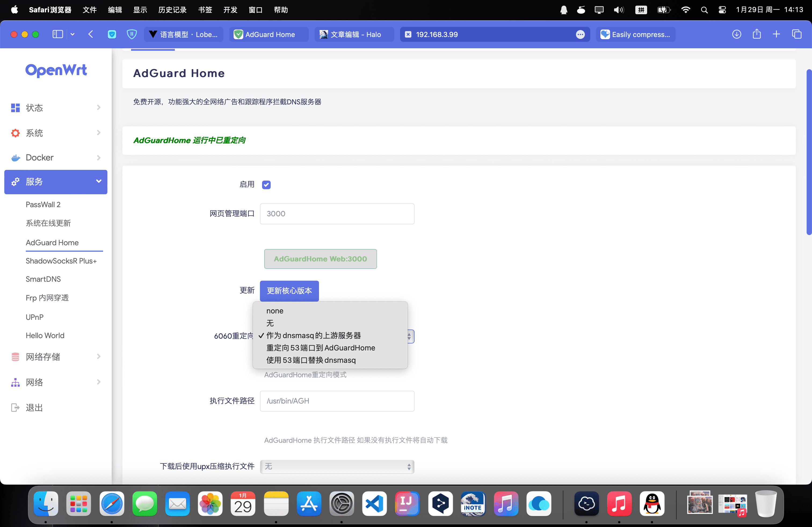Viewport: 812px width, 527px height.
Task: Open the upx compression dropdown
Action: [x=337, y=466]
